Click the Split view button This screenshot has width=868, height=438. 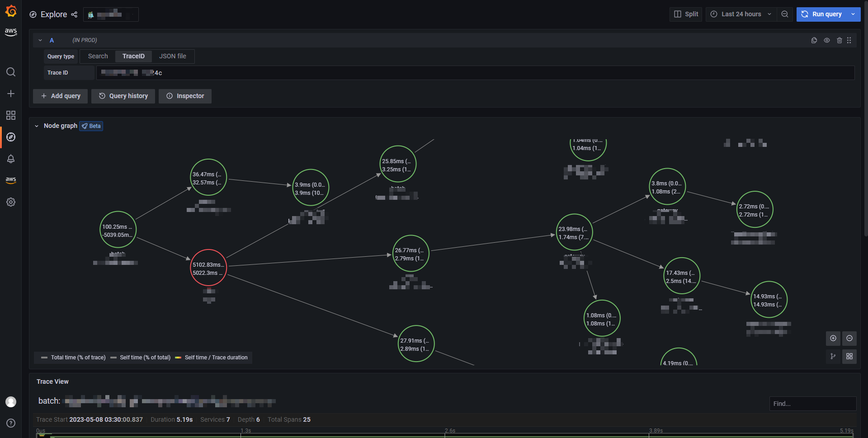click(x=686, y=14)
